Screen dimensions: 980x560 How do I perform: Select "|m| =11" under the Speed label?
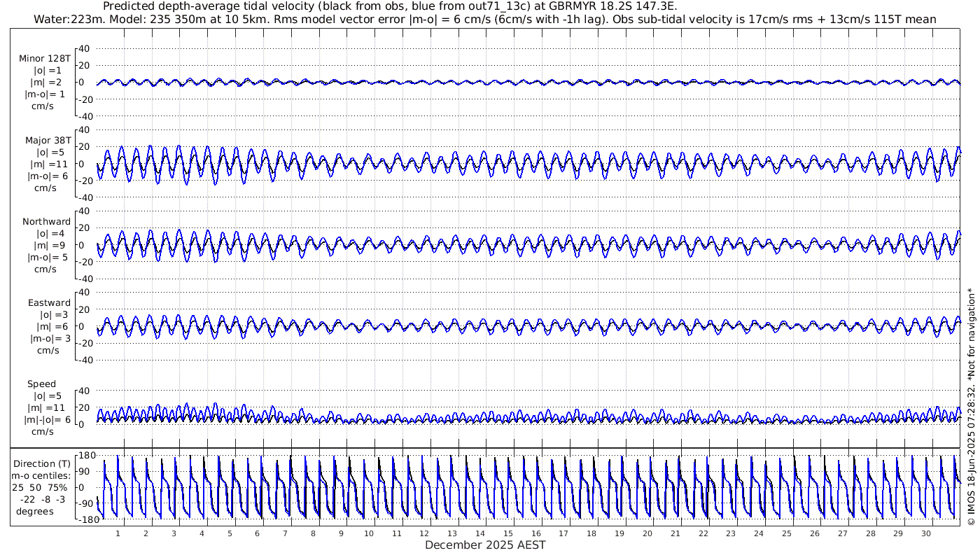[48, 408]
